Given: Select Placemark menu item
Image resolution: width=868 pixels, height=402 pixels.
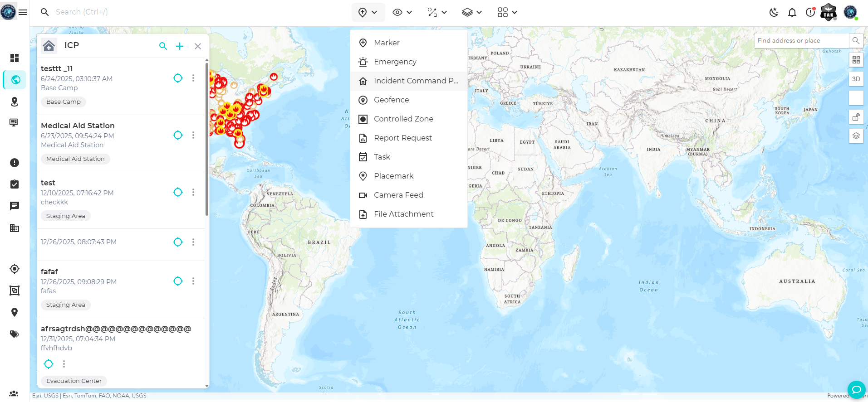Looking at the screenshot, I should (409, 176).
